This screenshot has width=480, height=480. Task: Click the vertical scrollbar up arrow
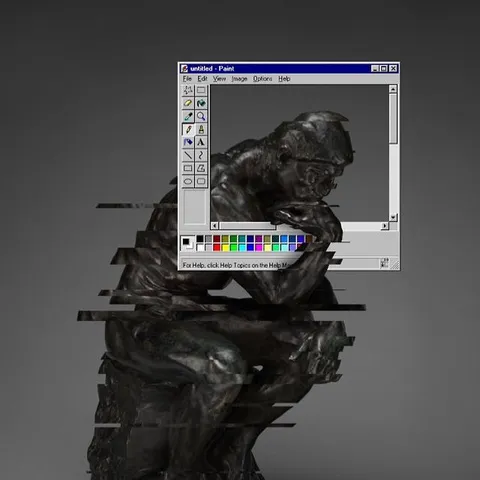pyautogui.click(x=393, y=89)
